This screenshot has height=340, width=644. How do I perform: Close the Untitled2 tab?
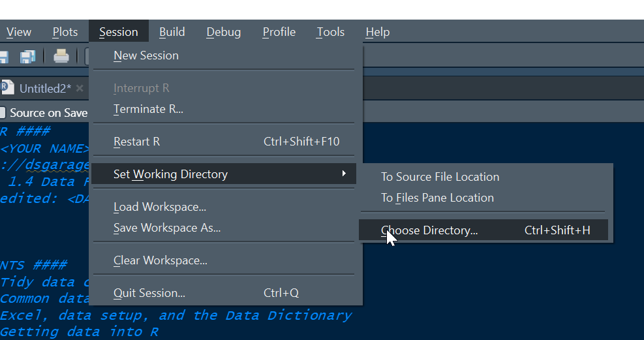click(x=80, y=88)
